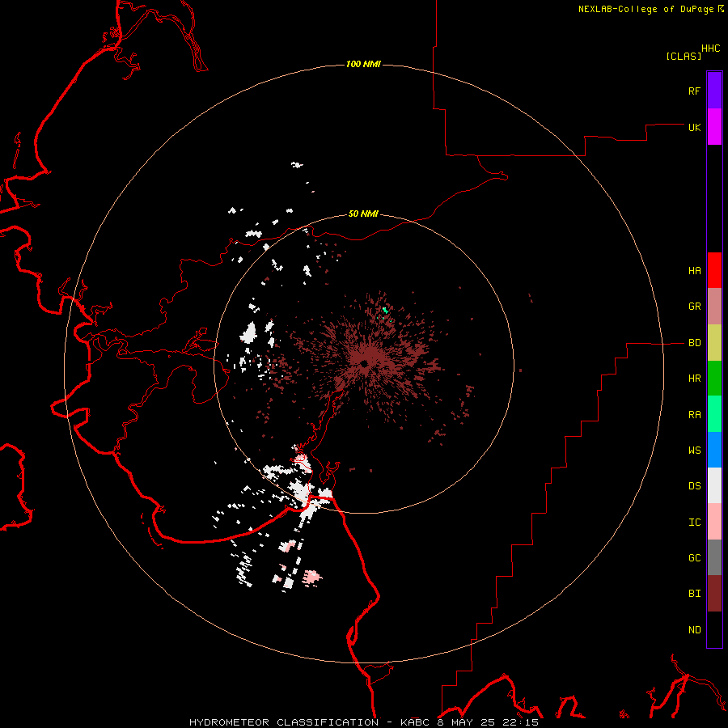The height and width of the screenshot is (728, 728).
Task: Click the ND legend label
Action: 694,629
